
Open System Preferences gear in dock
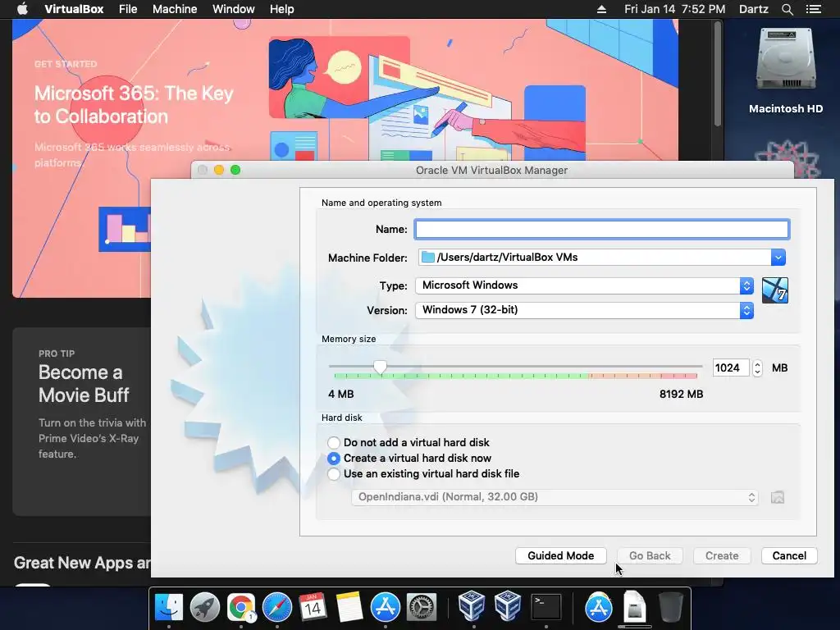[422, 608]
